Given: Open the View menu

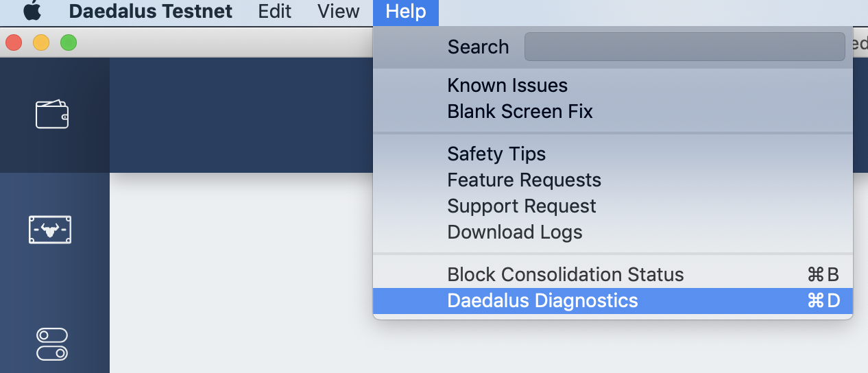Looking at the screenshot, I should tap(338, 12).
